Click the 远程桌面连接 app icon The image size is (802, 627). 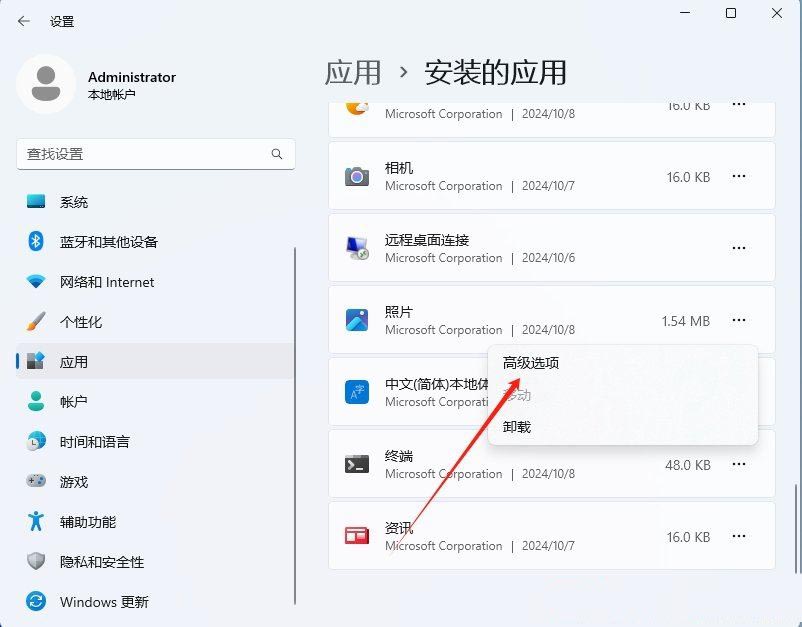coord(357,248)
